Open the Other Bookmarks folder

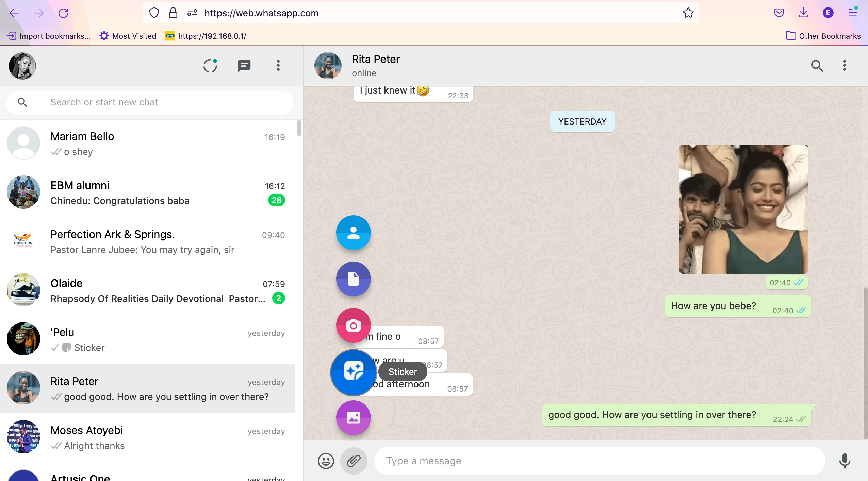coord(823,36)
